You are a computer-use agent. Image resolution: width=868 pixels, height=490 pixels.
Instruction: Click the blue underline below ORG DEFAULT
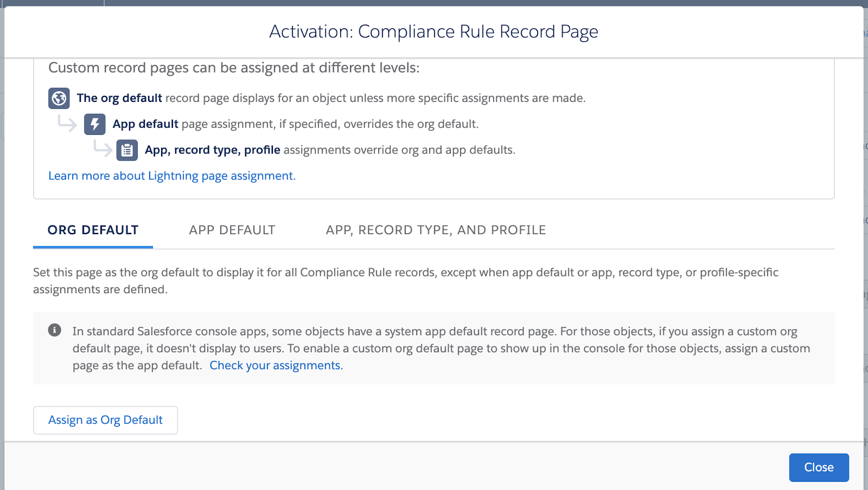92,247
